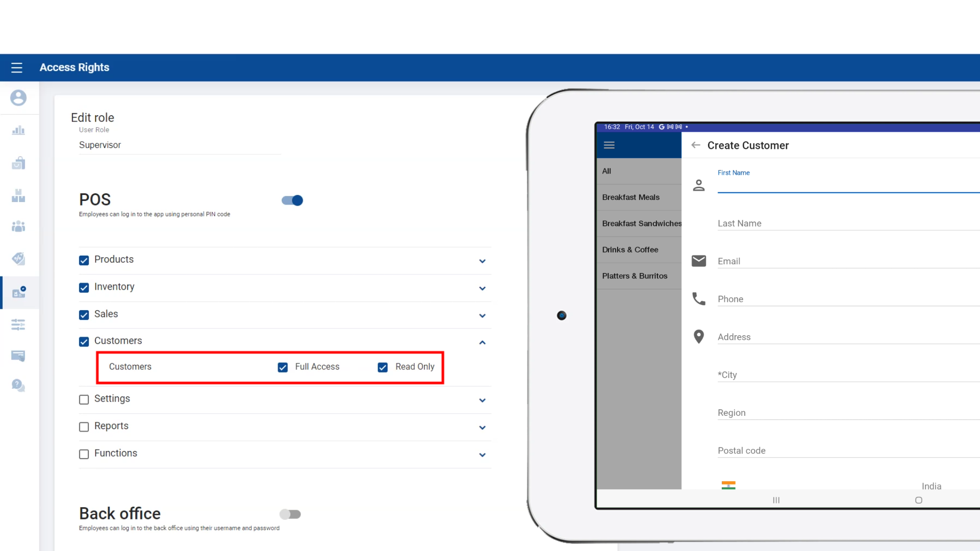Click the back arrow beside Create Customer
Image resolution: width=980 pixels, height=551 pixels.
[x=695, y=145]
